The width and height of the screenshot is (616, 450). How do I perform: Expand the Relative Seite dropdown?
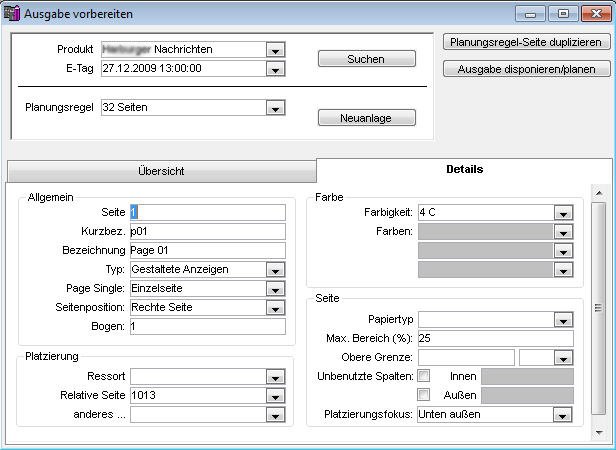275,396
